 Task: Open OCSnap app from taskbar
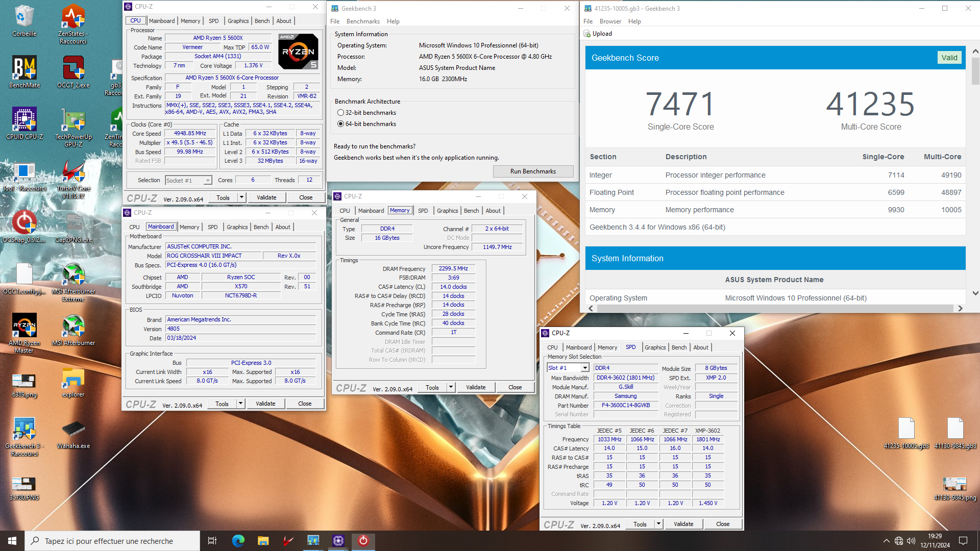pos(363,541)
